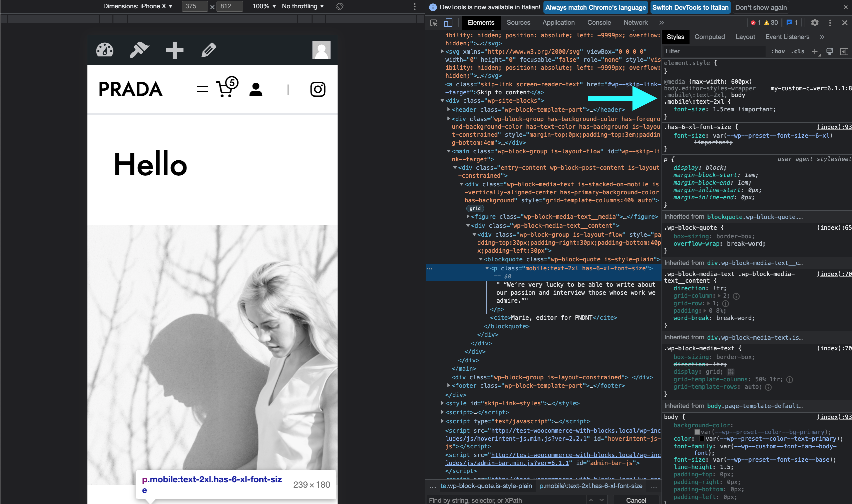Click the bg-primary color swatch in body
This screenshot has height=504, width=852.
[x=697, y=432]
